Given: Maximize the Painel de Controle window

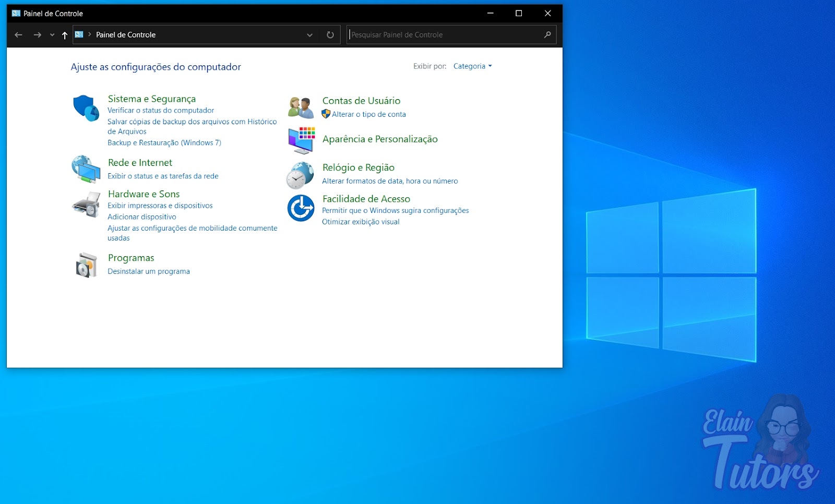Looking at the screenshot, I should [x=519, y=14].
